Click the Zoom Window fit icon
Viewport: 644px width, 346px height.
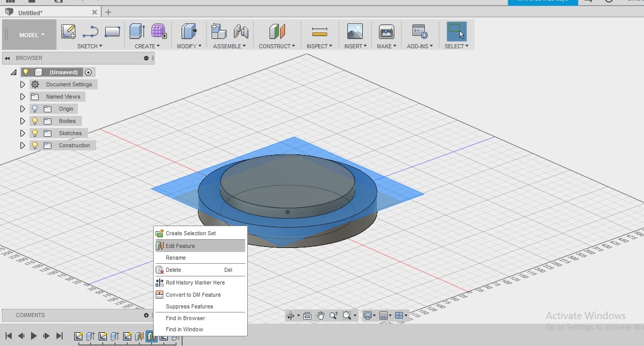coord(347,316)
